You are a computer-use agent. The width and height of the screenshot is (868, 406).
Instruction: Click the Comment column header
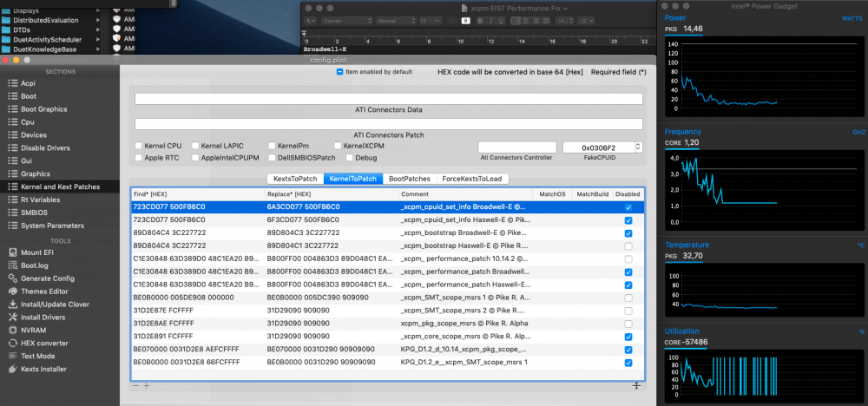click(465, 194)
